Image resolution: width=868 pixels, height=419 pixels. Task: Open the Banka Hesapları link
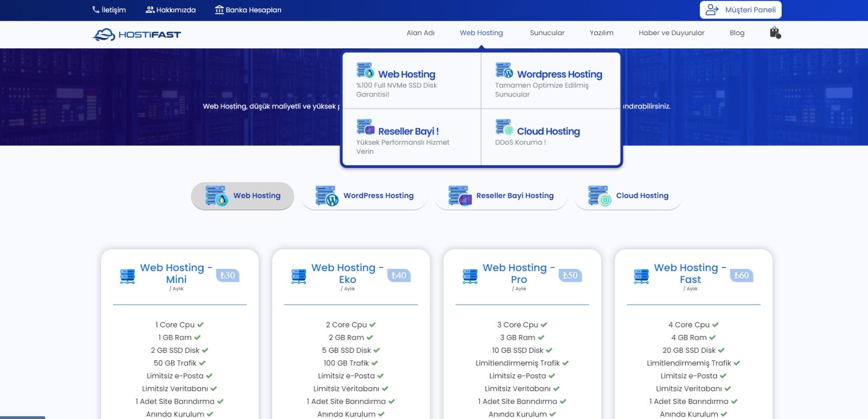point(248,10)
